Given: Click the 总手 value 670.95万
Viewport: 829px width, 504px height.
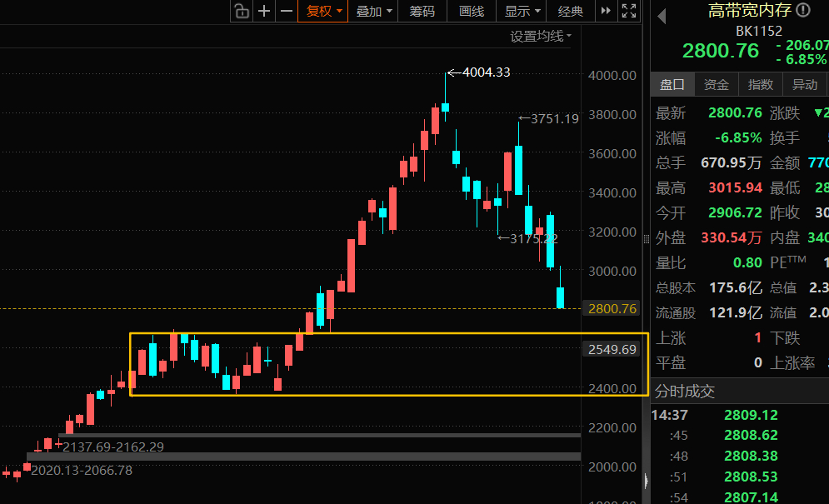Looking at the screenshot, I should [x=732, y=163].
